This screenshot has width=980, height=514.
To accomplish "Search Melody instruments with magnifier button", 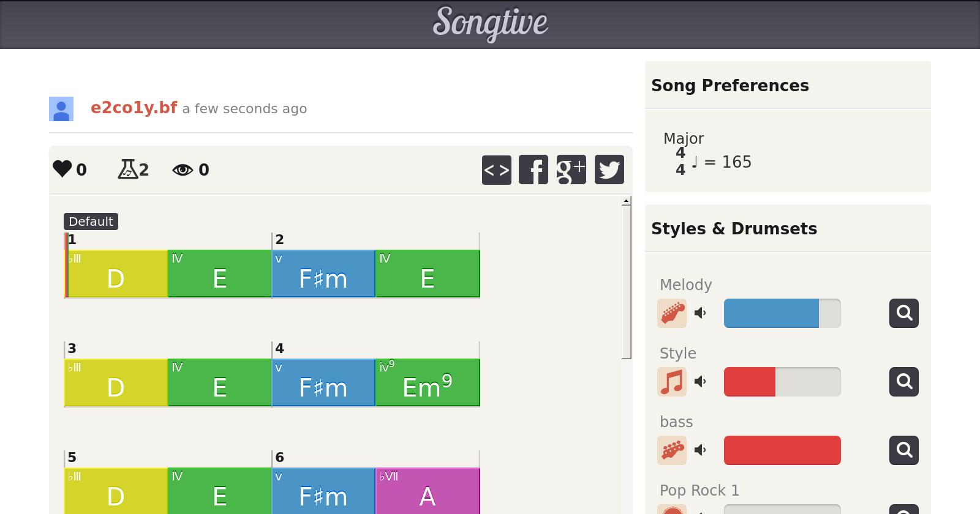I will click(904, 313).
